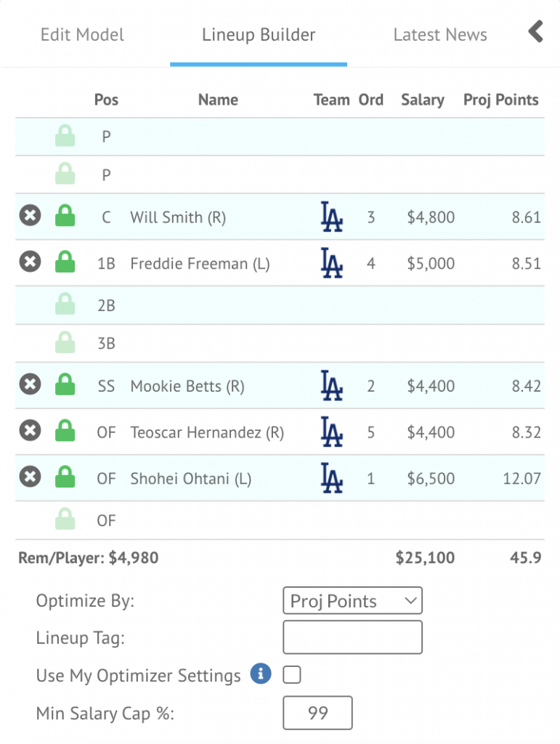Click the Lineup Tag text field
This screenshot has width=560, height=744.
click(352, 637)
